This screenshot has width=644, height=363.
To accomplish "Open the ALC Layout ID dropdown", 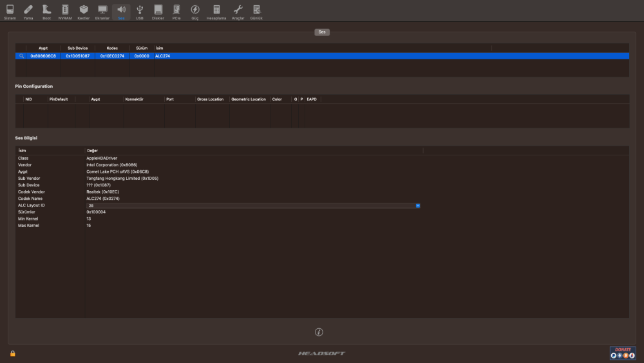I will pos(418,206).
